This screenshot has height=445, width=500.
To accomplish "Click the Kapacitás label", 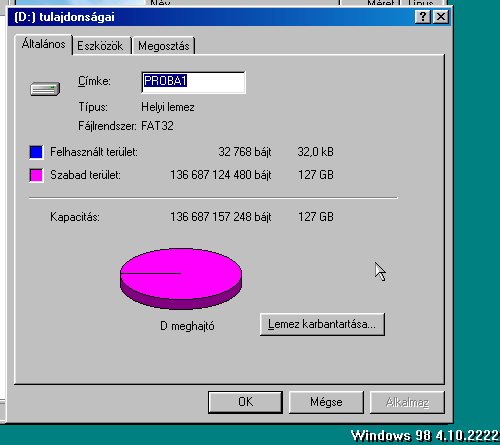I will point(75,217).
